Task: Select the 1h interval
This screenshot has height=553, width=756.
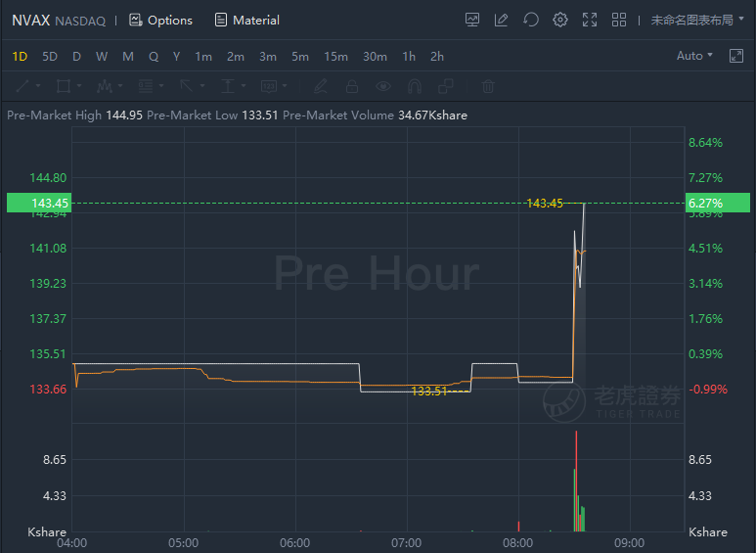Action: pyautogui.click(x=409, y=57)
